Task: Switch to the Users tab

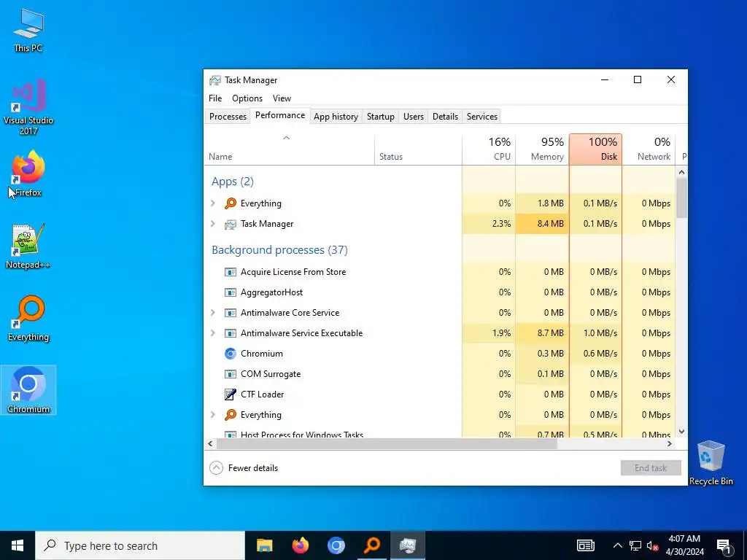Action: 414,117
